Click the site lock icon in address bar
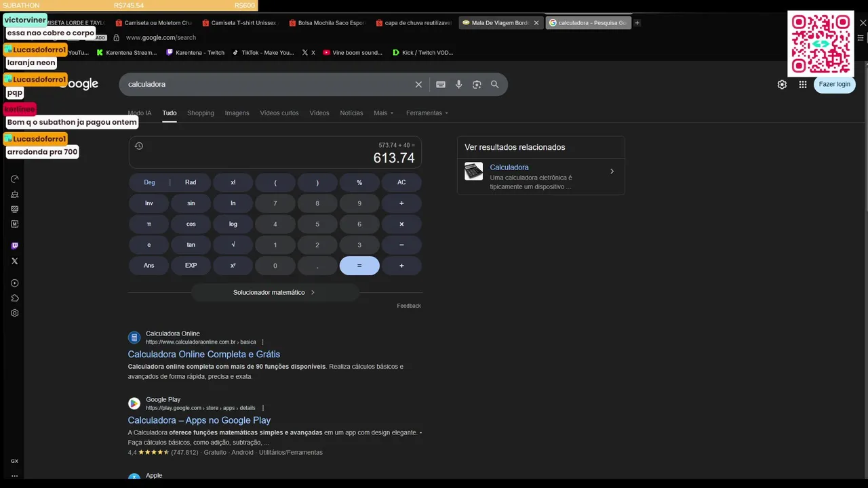Viewport: 868px width, 488px height. pos(117,38)
